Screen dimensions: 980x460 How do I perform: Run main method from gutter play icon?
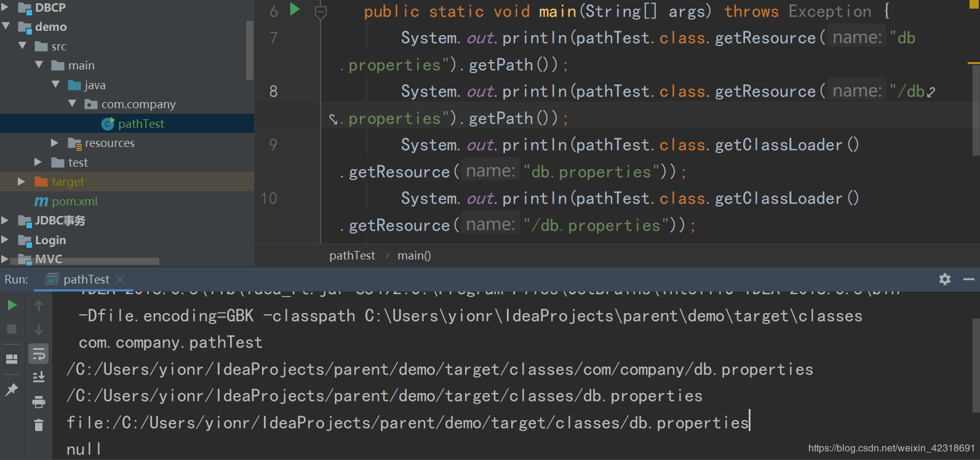(295, 9)
